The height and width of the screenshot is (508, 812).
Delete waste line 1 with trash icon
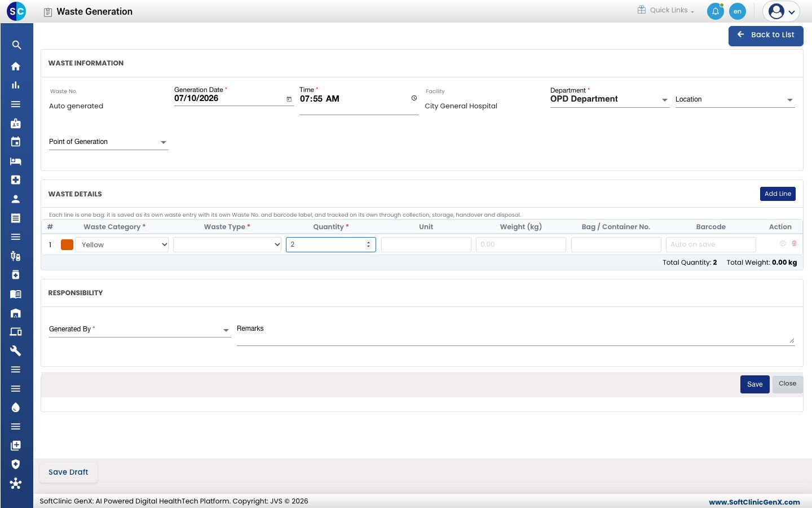pos(795,243)
